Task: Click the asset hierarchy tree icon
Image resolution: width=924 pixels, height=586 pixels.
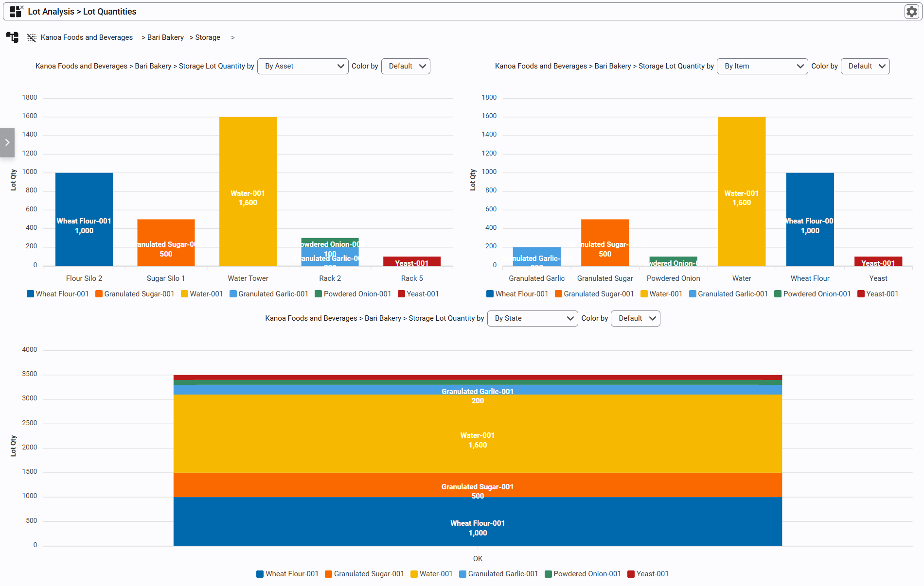Action: pos(12,37)
